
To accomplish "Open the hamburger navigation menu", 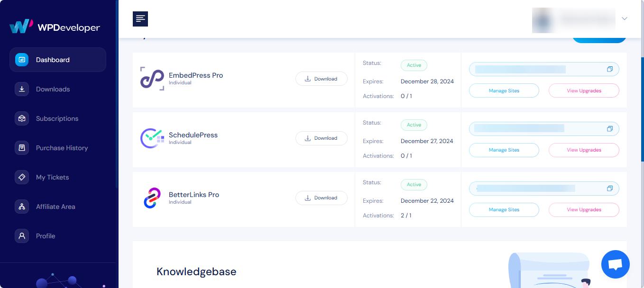I will 140,18.
